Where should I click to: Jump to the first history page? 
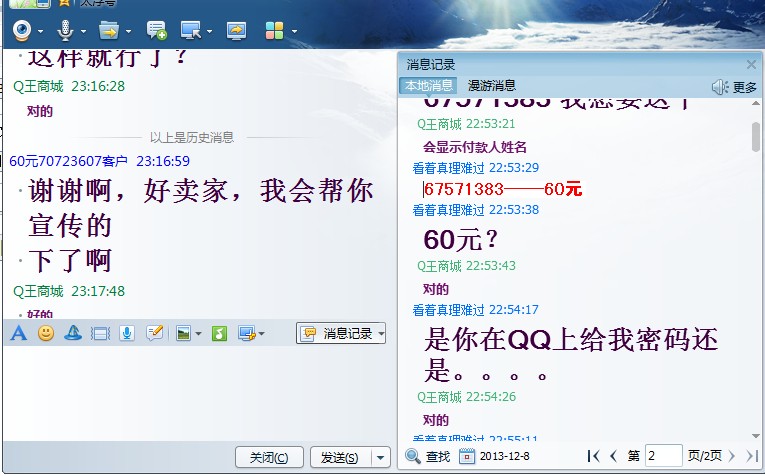click(x=594, y=456)
